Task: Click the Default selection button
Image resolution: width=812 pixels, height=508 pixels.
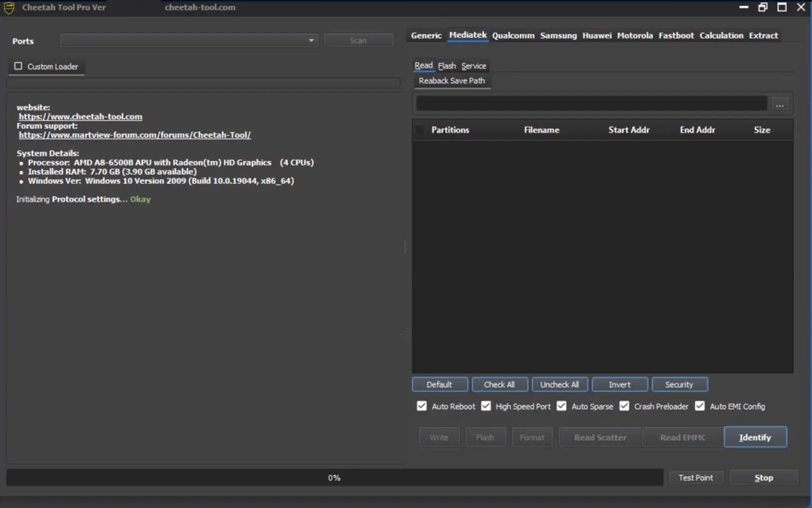Action: pyautogui.click(x=440, y=384)
